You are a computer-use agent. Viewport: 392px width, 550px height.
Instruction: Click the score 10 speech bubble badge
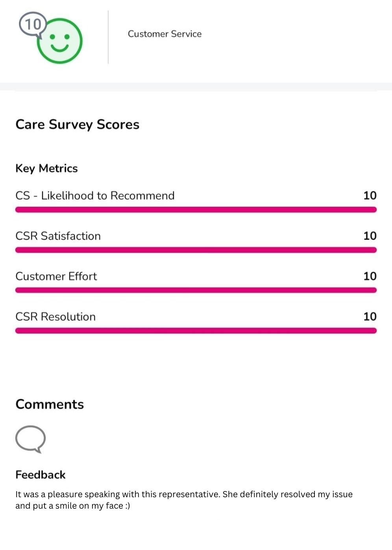click(x=32, y=24)
